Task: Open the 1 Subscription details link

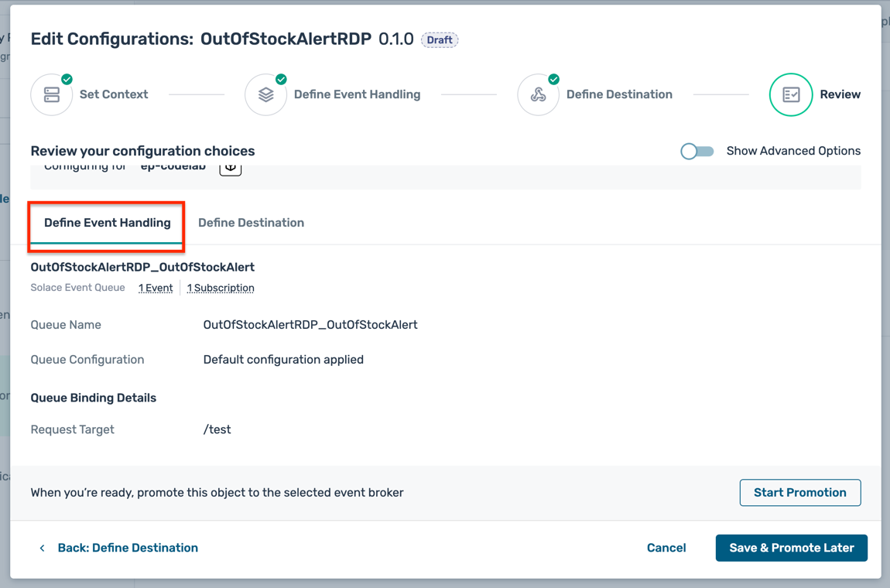Action: tap(221, 287)
